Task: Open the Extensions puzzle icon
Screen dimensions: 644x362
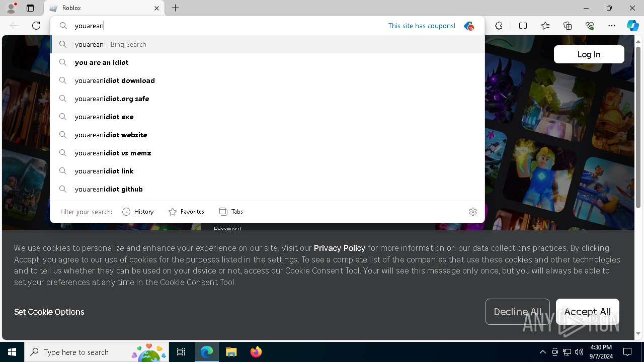Action: coord(499,26)
